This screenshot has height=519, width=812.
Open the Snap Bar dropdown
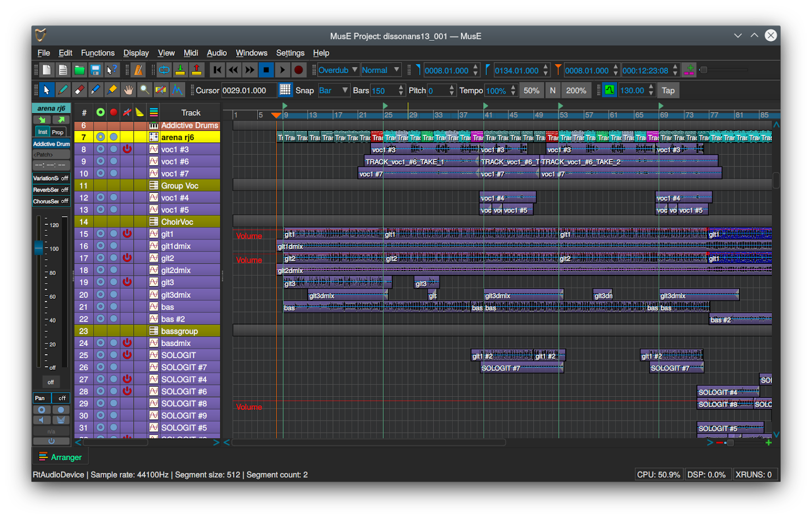click(334, 90)
